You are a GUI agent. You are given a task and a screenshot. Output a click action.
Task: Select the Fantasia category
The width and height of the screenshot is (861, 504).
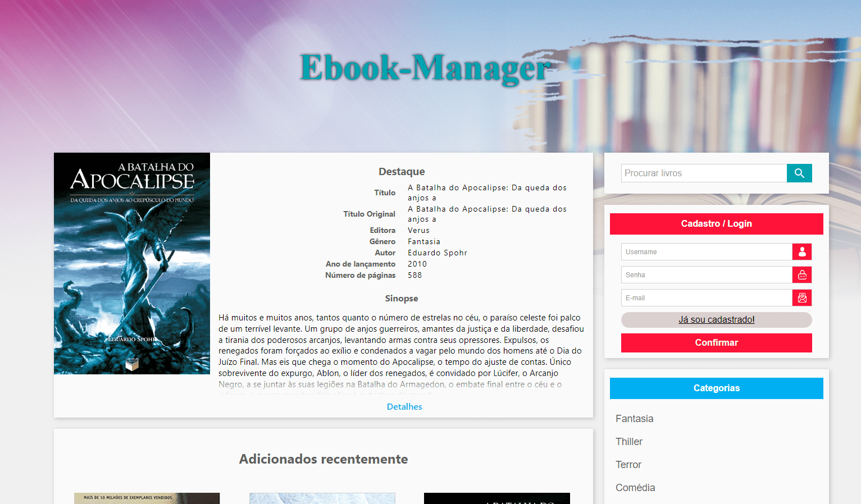[634, 419]
